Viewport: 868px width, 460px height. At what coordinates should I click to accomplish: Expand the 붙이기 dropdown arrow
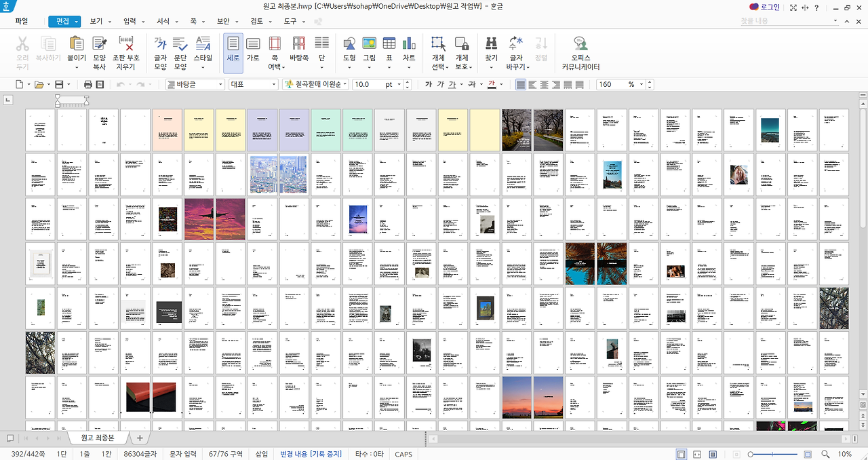(x=77, y=67)
